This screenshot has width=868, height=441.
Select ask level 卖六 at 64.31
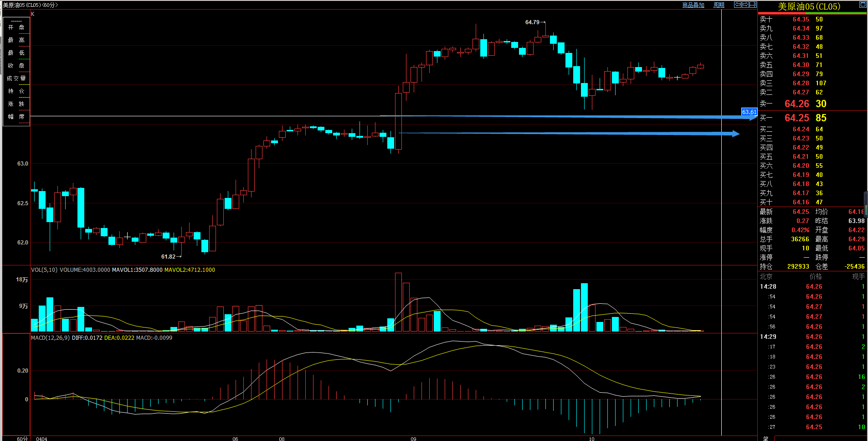(812, 56)
